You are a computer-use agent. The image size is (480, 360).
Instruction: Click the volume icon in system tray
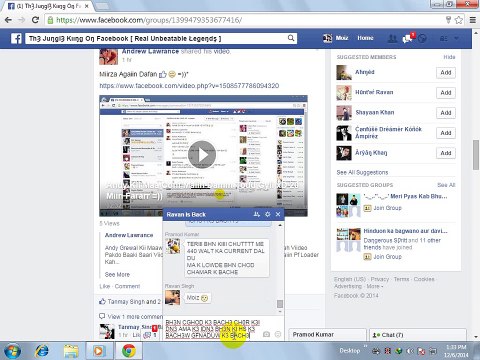coord(410,351)
